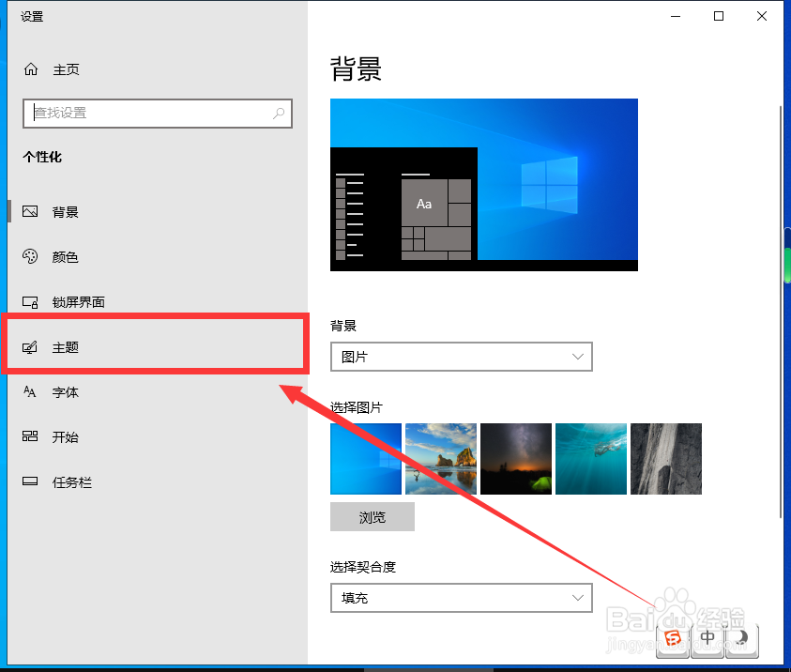
Task: Click the 设置 (Settings) title bar label
Action: point(31,16)
